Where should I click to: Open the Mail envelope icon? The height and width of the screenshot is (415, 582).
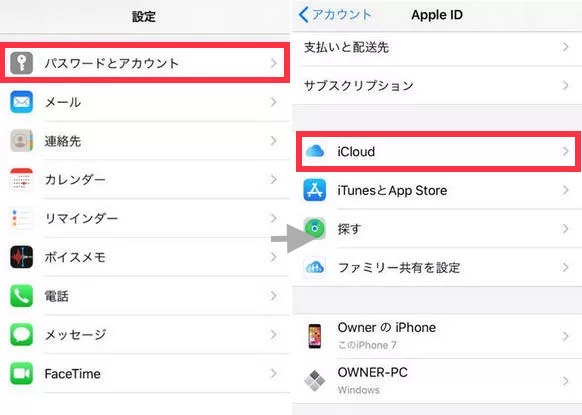coord(22,102)
